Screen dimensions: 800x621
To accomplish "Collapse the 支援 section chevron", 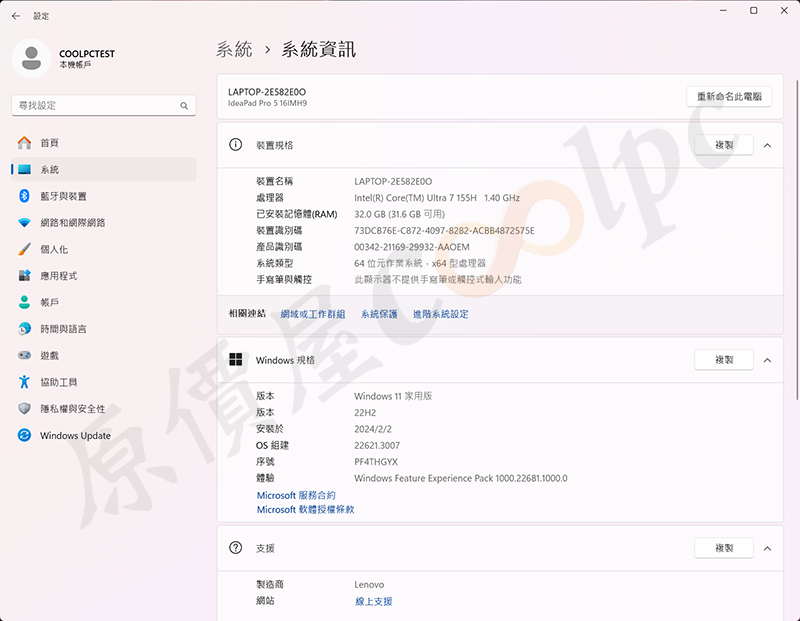I will tap(767, 549).
